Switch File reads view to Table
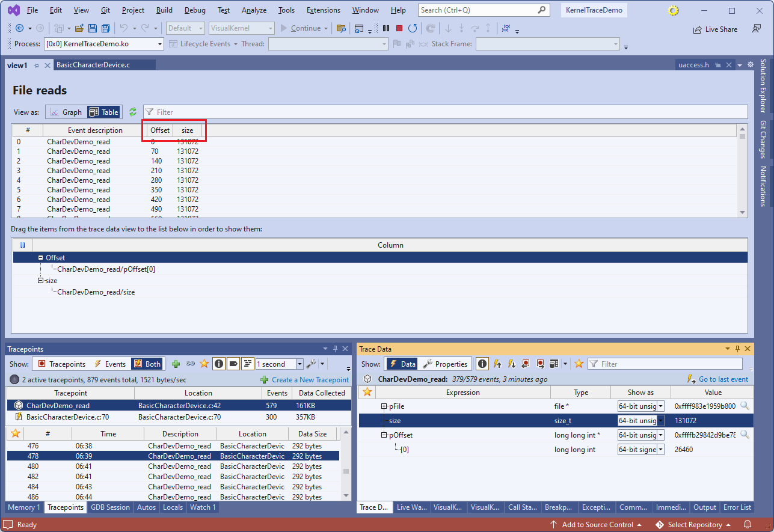This screenshot has height=532, width=774. pos(103,112)
